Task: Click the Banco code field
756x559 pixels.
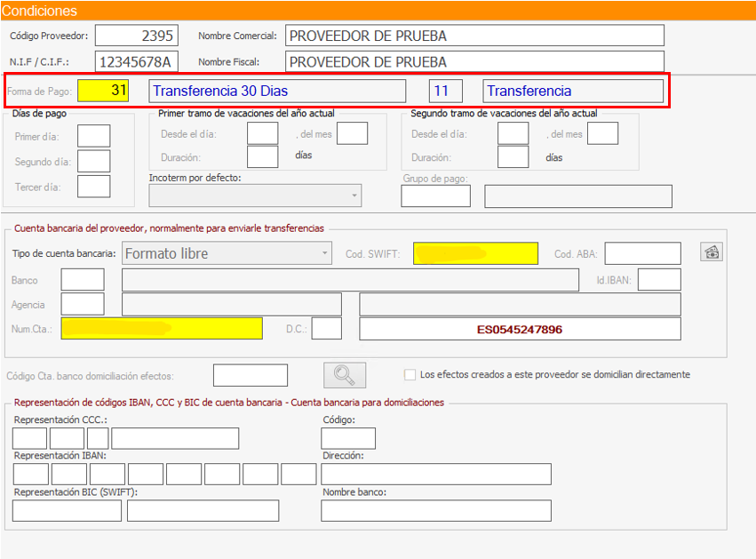Action: click(83, 280)
